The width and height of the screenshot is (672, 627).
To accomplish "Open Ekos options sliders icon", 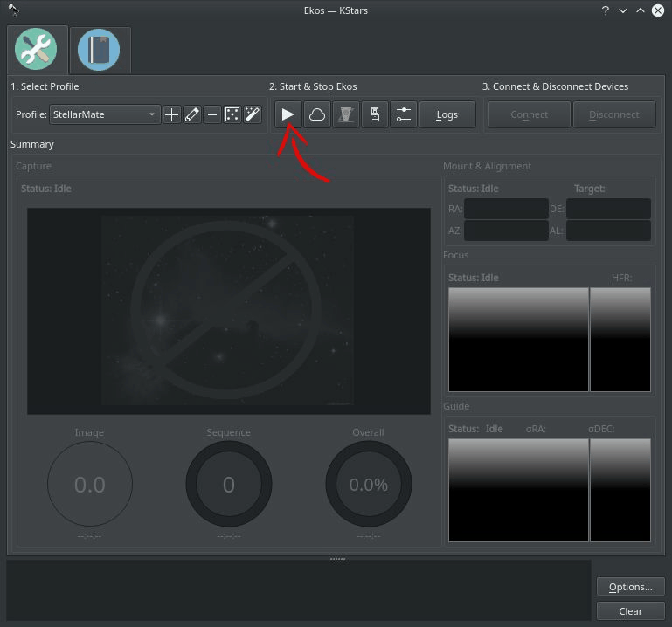I will (404, 114).
